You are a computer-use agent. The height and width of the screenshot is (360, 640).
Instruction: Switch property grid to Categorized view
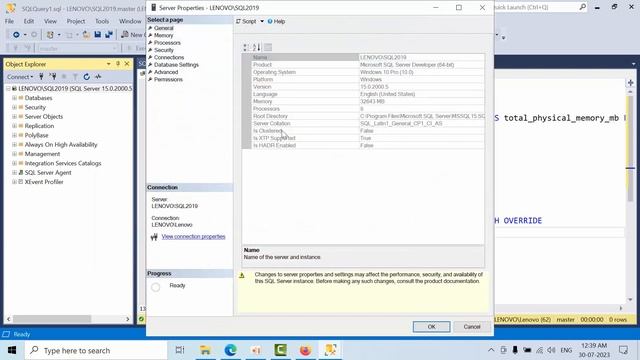[246, 47]
